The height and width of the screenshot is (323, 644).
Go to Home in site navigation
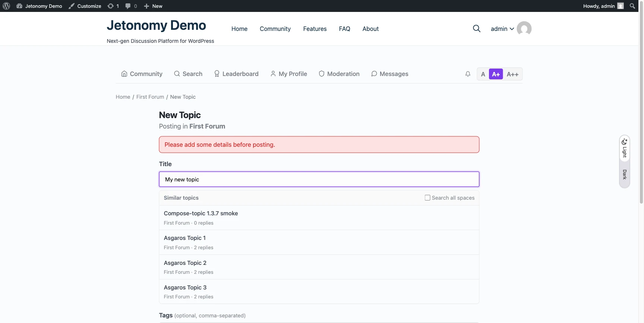(x=239, y=29)
